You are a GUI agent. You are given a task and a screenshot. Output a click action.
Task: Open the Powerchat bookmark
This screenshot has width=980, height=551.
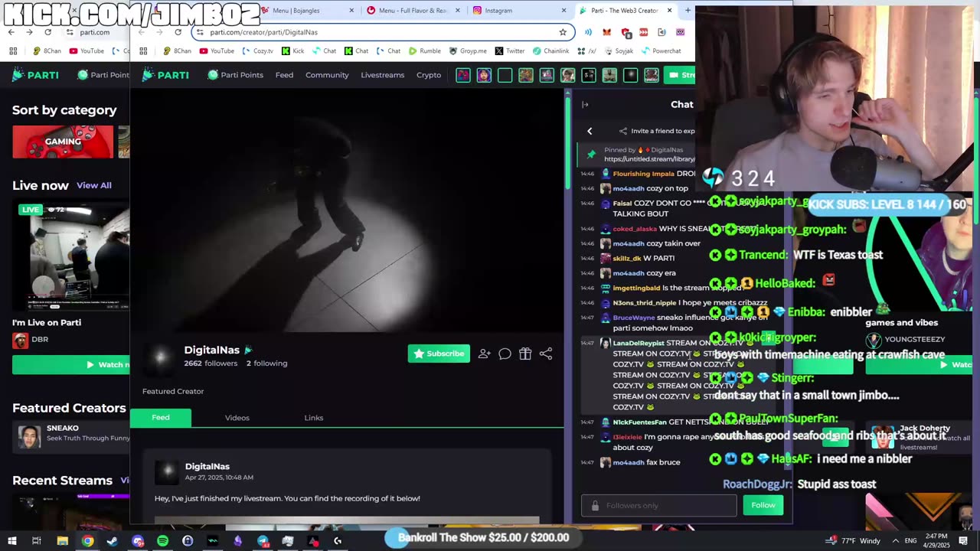[660, 51]
